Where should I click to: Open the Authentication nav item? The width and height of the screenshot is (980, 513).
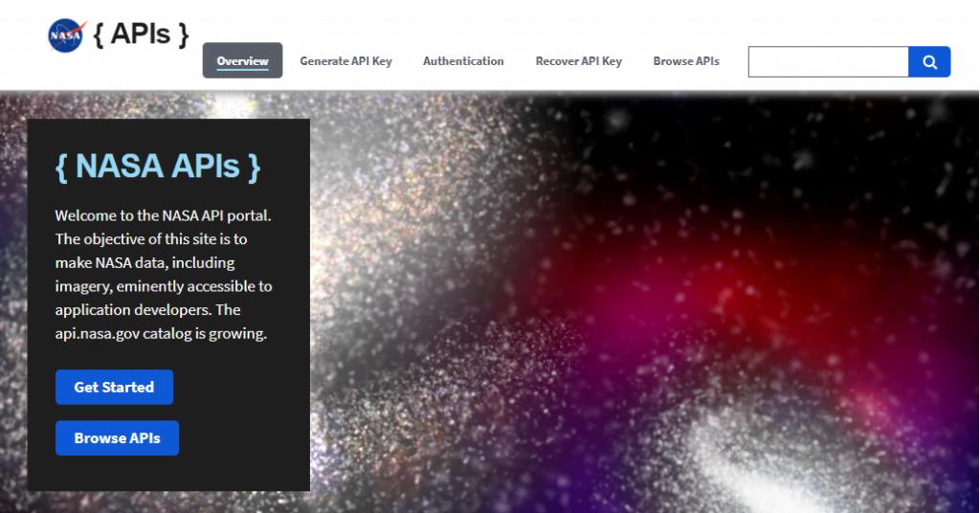point(463,61)
